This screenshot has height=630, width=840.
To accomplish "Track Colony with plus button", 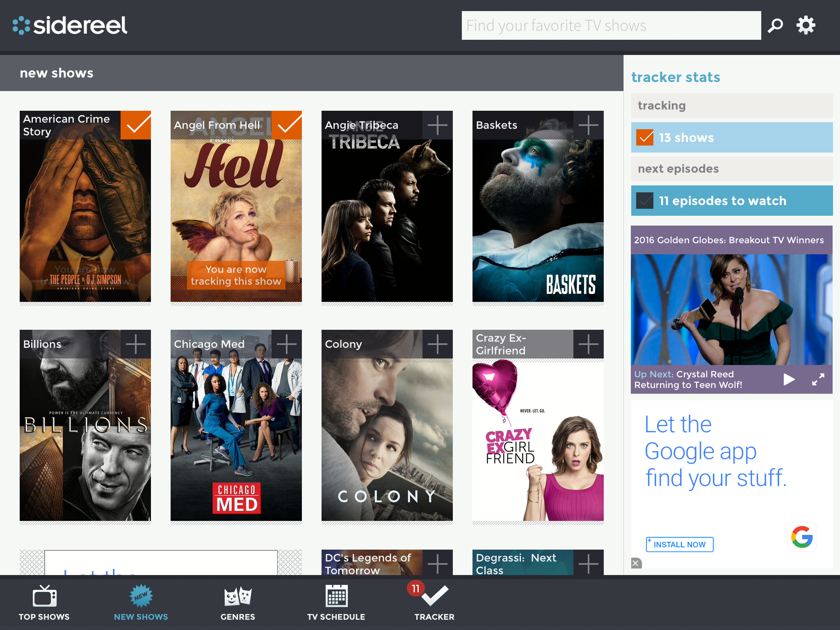I will click(438, 344).
